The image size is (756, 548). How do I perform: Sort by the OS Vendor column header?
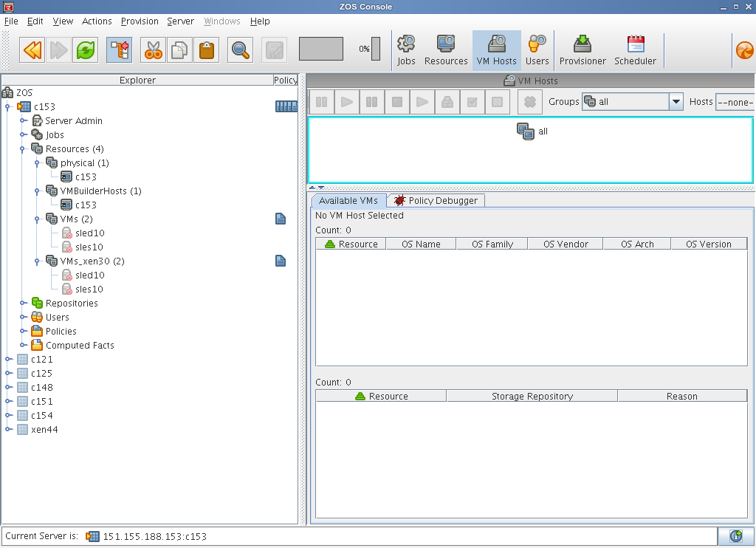566,244
